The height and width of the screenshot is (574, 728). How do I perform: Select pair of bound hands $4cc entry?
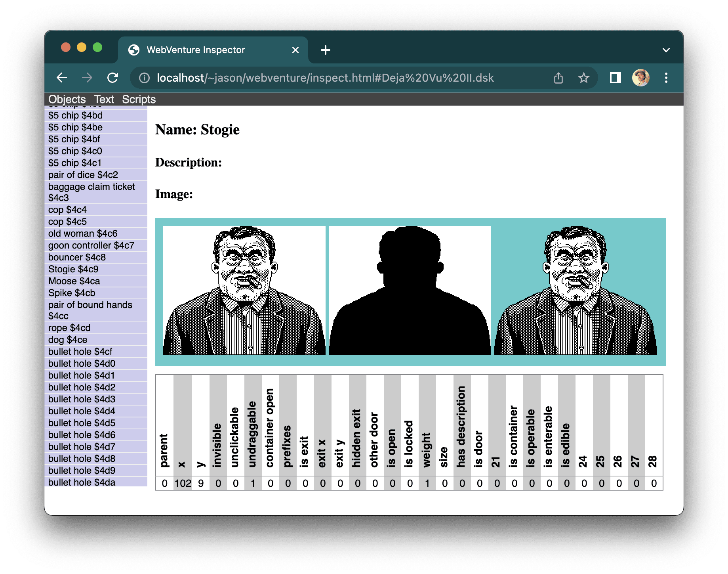click(96, 310)
